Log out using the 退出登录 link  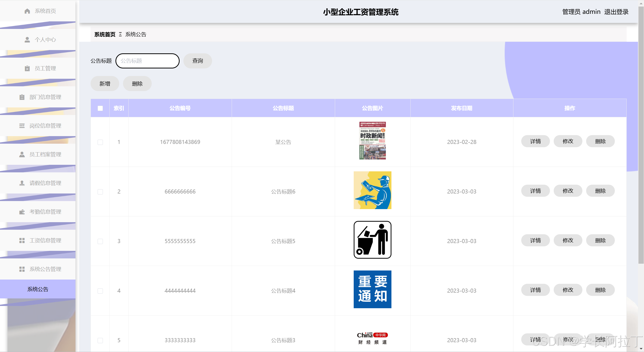point(616,12)
